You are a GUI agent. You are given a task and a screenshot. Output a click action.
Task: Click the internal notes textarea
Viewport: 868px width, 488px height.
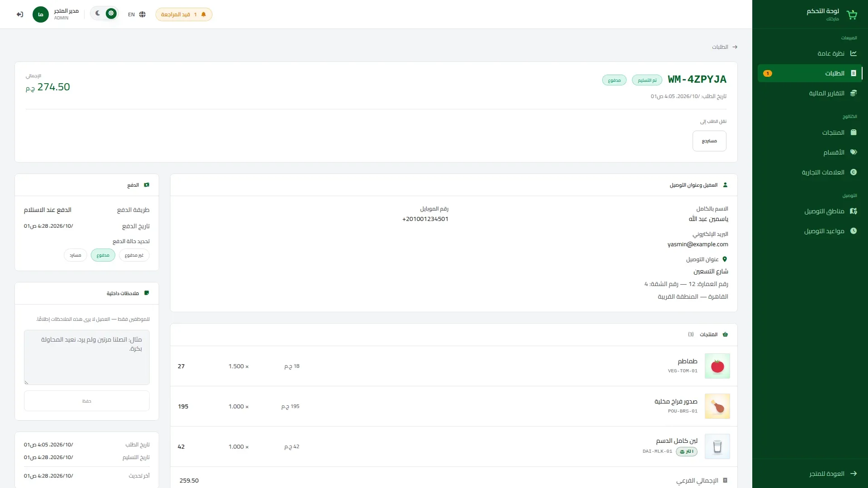[x=87, y=357]
